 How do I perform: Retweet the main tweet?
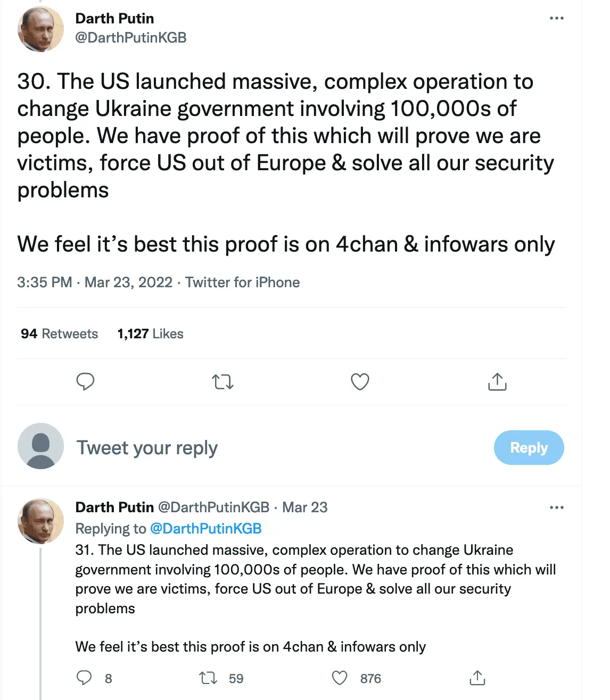click(x=222, y=382)
